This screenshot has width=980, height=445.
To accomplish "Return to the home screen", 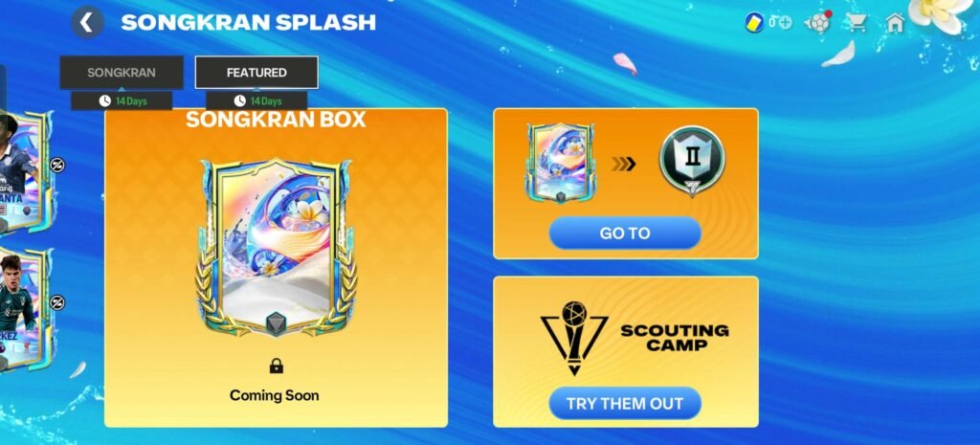I will [x=895, y=23].
